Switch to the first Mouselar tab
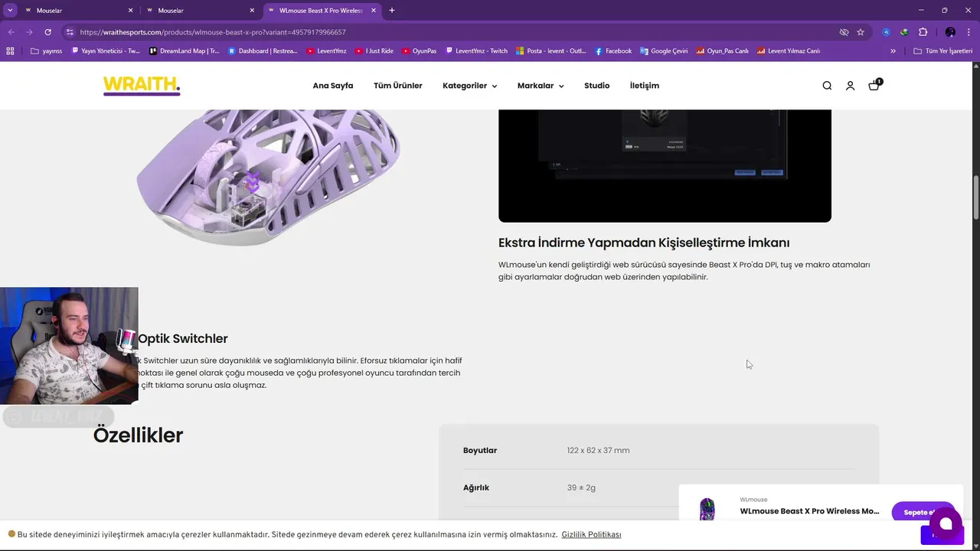This screenshot has width=980, height=551. [78, 11]
